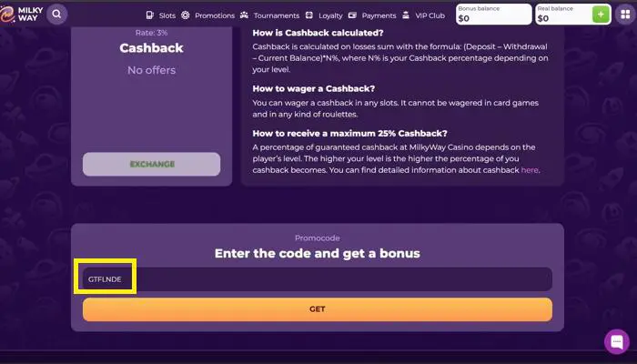Open the grid menu icon
Screen dimensions: 637x364
(626, 15)
